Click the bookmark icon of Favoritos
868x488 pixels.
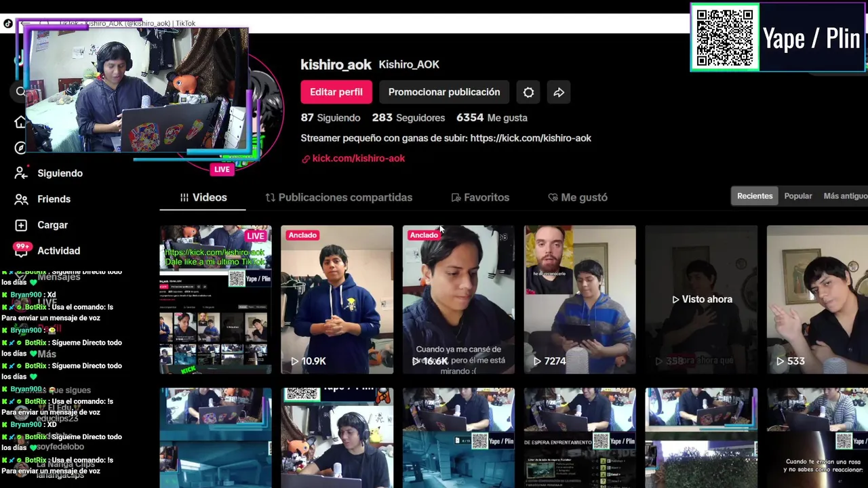(x=456, y=197)
